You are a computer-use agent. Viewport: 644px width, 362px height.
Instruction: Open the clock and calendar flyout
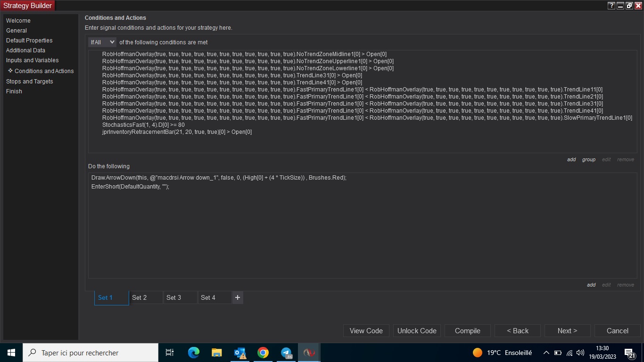pyautogui.click(x=603, y=353)
